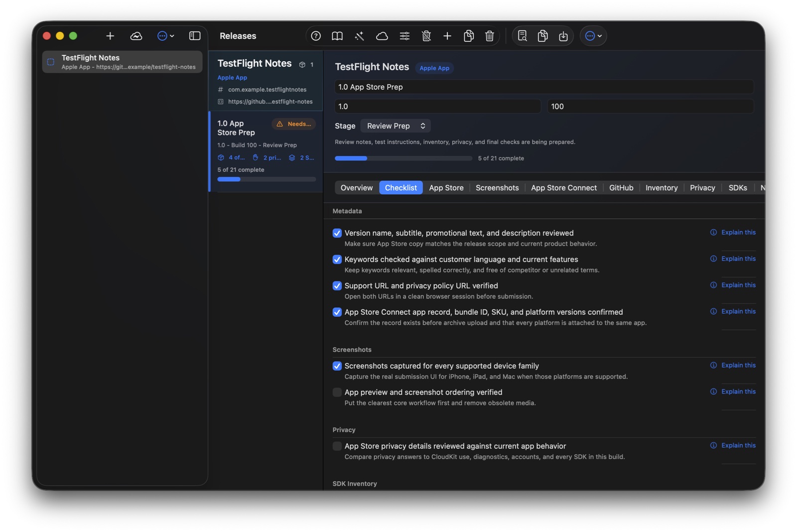This screenshot has height=532, width=797.
Task: Click the box icon next to TestFlight Notes title
Action: tap(302, 65)
